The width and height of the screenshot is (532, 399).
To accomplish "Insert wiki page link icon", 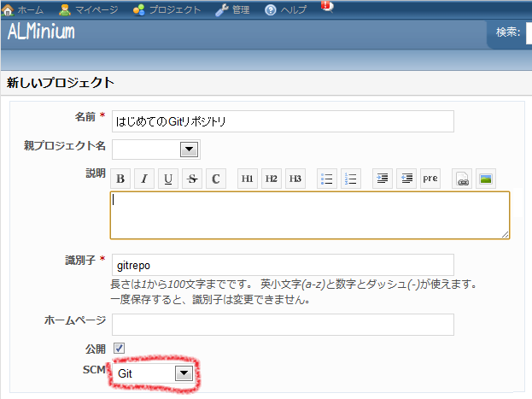I will [462, 179].
